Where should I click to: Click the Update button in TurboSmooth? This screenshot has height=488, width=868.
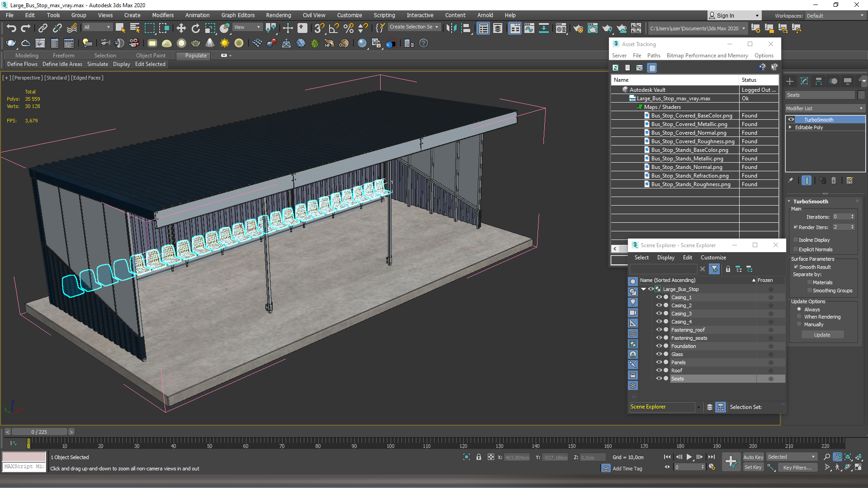point(822,335)
